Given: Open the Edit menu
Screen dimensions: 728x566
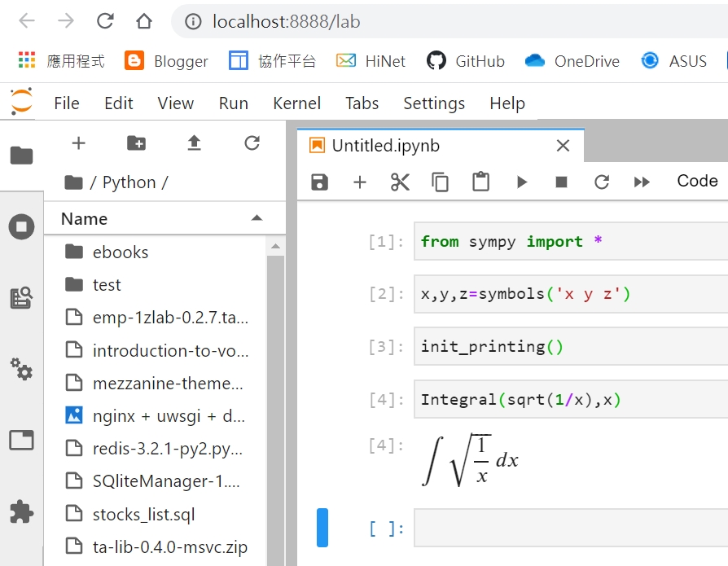Looking at the screenshot, I should point(118,103).
